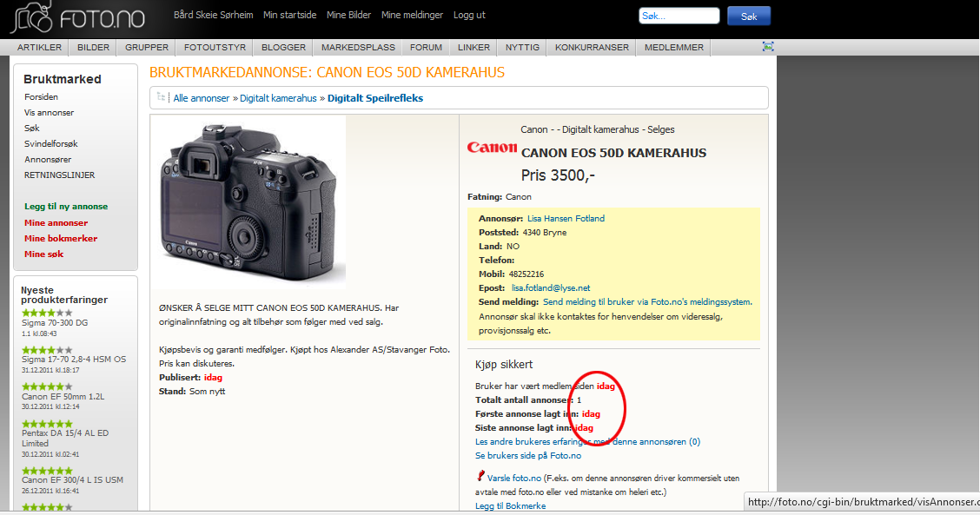Screen dimensions: 980x515
Task: Click the breadcrumb tree icon before Alle annonser
Action: pyautogui.click(x=162, y=97)
